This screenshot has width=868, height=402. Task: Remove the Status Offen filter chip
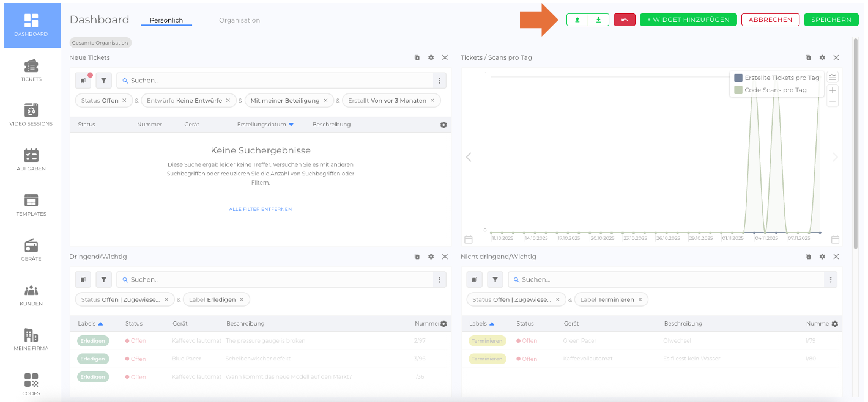[124, 101]
